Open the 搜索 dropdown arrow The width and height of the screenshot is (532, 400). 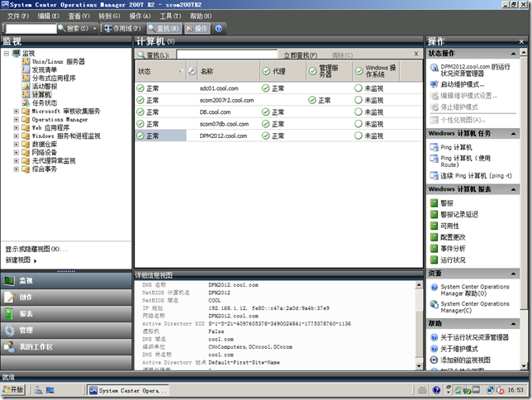(x=95, y=29)
